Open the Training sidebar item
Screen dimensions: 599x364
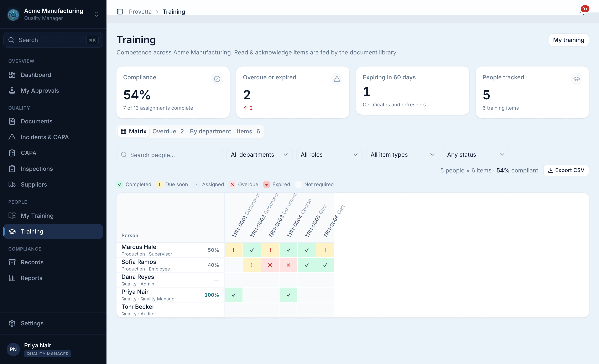[53, 231]
